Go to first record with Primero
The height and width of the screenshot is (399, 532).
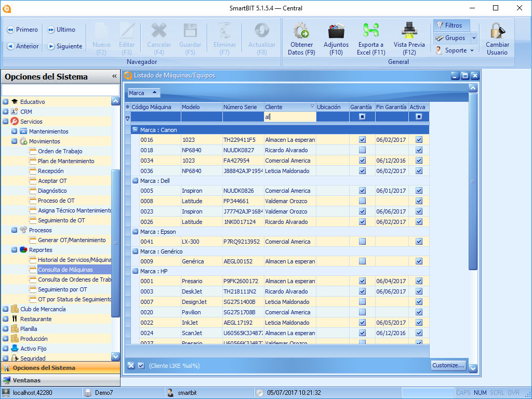(x=22, y=30)
